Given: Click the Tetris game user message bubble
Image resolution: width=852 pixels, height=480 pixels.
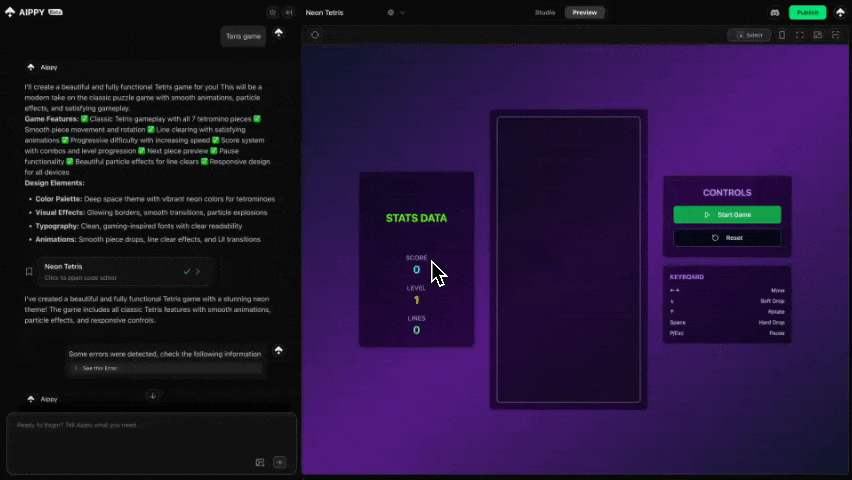Looking at the screenshot, I should [243, 36].
